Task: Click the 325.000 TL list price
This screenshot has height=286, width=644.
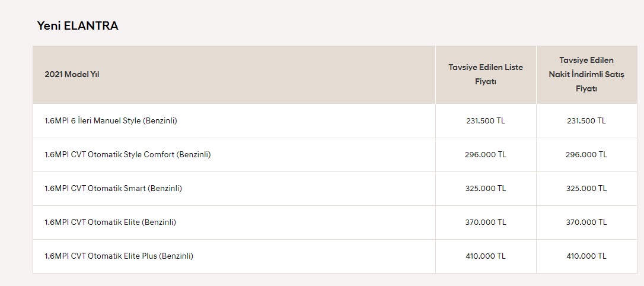Action: pos(486,189)
